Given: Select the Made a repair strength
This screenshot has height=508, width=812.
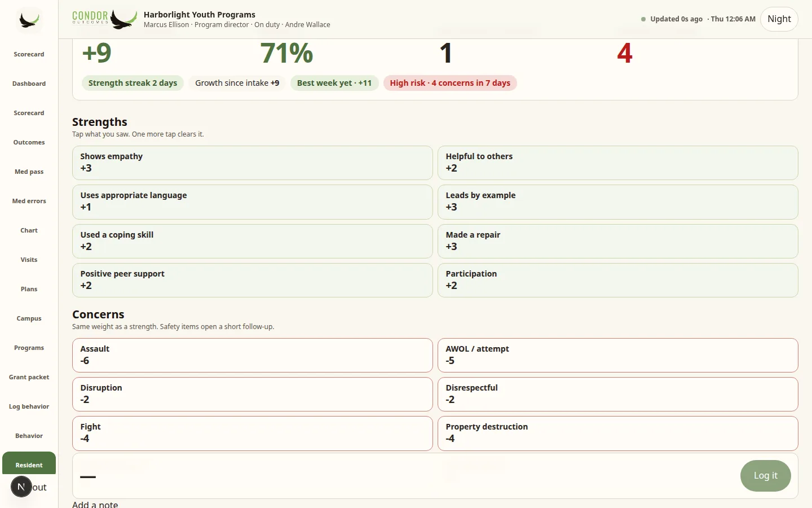Looking at the screenshot, I should click(x=617, y=241).
